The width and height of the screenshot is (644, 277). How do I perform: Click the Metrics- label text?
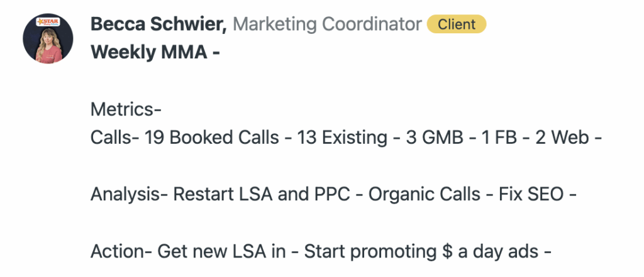(x=126, y=109)
